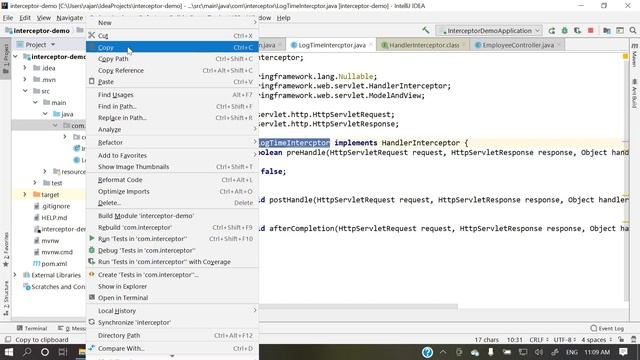Open the Refactor submenu
Image resolution: width=640 pixels, height=360 pixels.
(x=172, y=142)
